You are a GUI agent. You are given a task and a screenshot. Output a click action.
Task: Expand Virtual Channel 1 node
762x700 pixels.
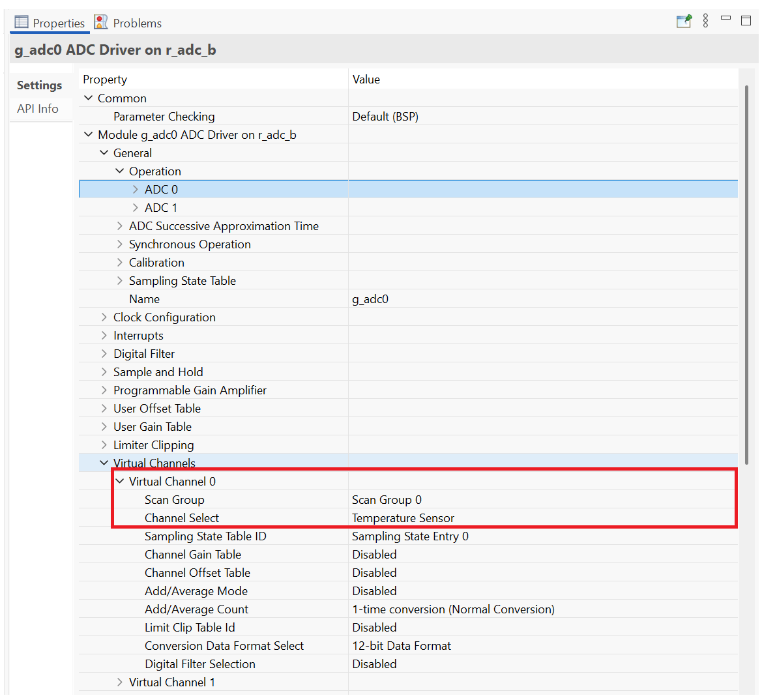pyautogui.click(x=120, y=682)
